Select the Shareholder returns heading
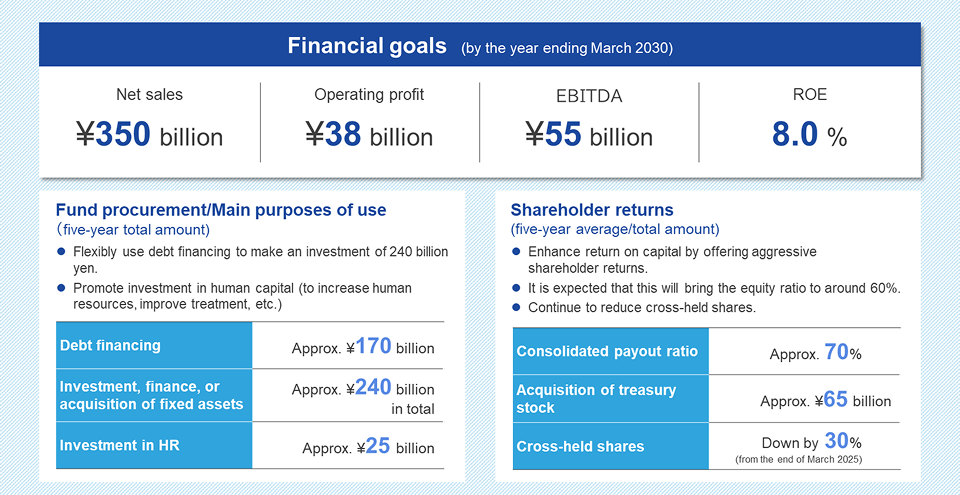Viewport: 960px width, 495px height. 592,210
